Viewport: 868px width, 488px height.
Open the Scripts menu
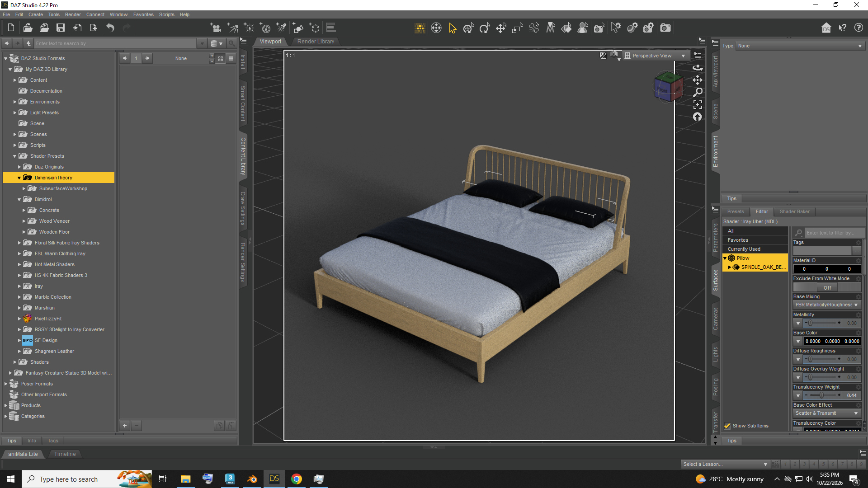click(166, 14)
